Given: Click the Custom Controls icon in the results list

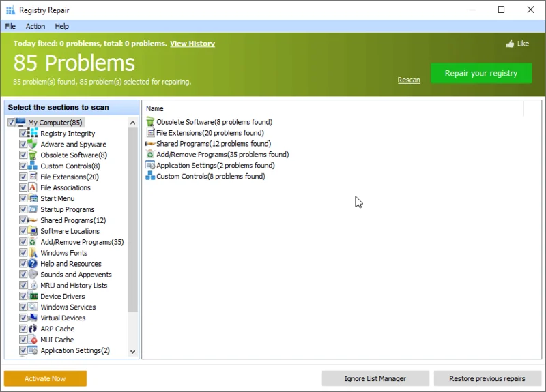Looking at the screenshot, I should (x=150, y=176).
